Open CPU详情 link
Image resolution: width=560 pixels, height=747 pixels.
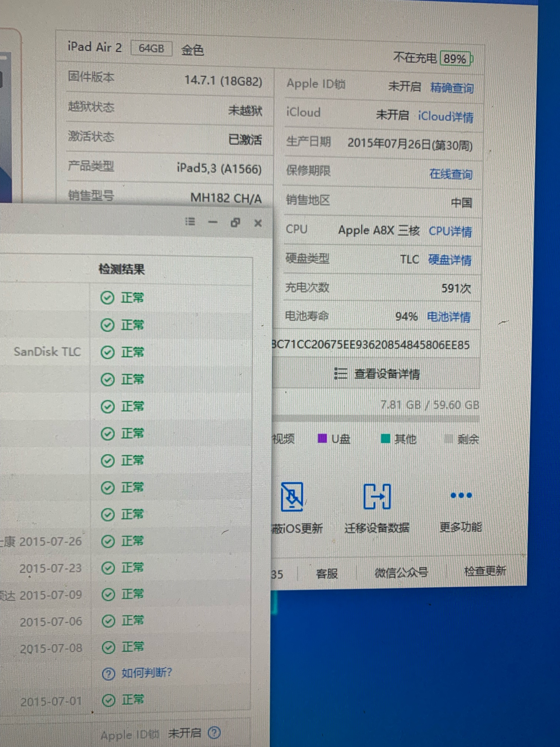(450, 231)
